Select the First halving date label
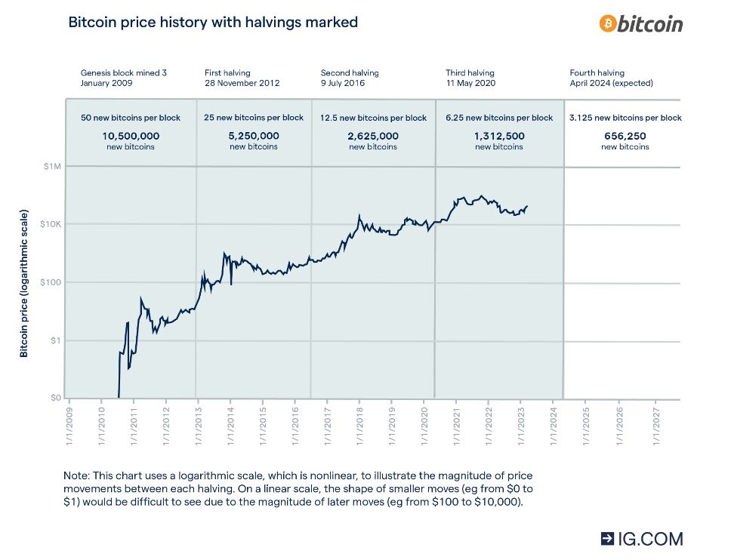This screenshot has height=560, width=731. (242, 78)
